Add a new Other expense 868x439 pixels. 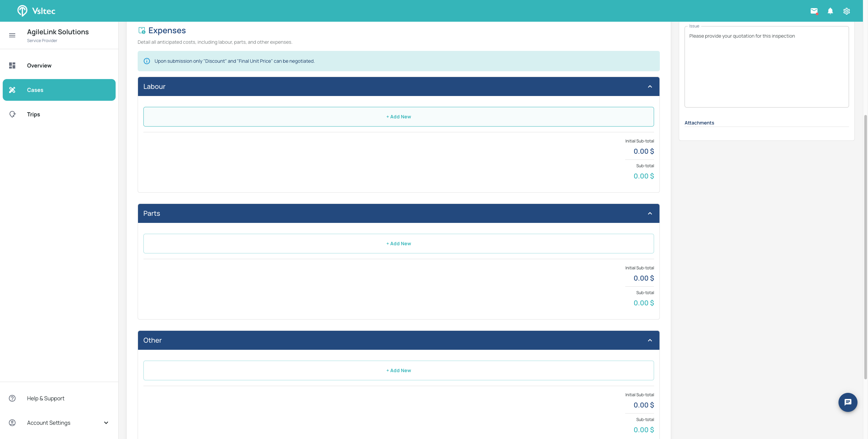click(x=398, y=370)
